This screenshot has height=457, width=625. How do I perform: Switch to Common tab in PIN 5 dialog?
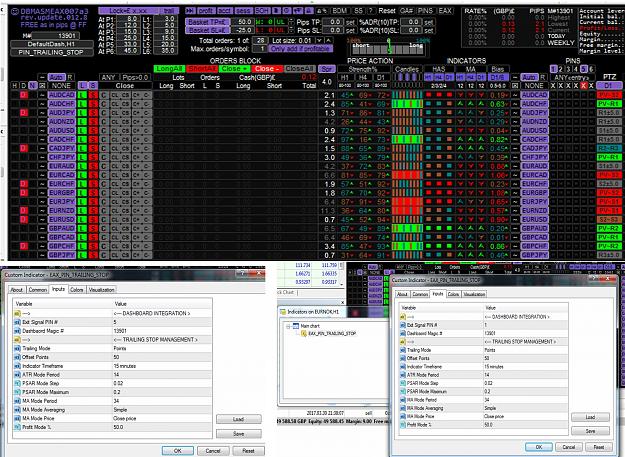(x=37, y=290)
